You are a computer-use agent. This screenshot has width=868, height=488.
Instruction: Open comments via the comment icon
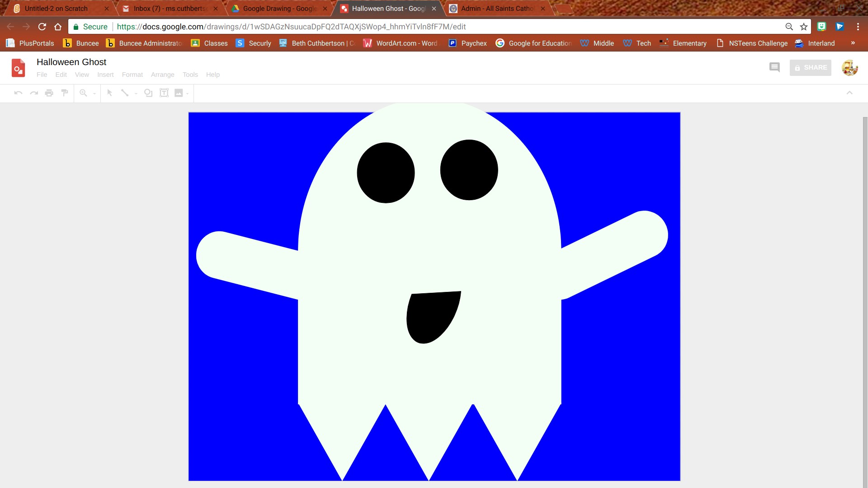pyautogui.click(x=774, y=67)
